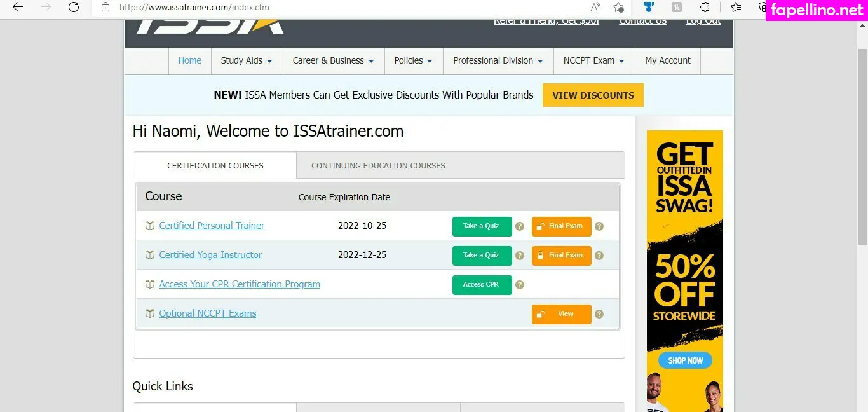Image resolution: width=868 pixels, height=412 pixels.
Task: Take a Quiz for Certified Yoga Instructor
Action: [x=482, y=256]
